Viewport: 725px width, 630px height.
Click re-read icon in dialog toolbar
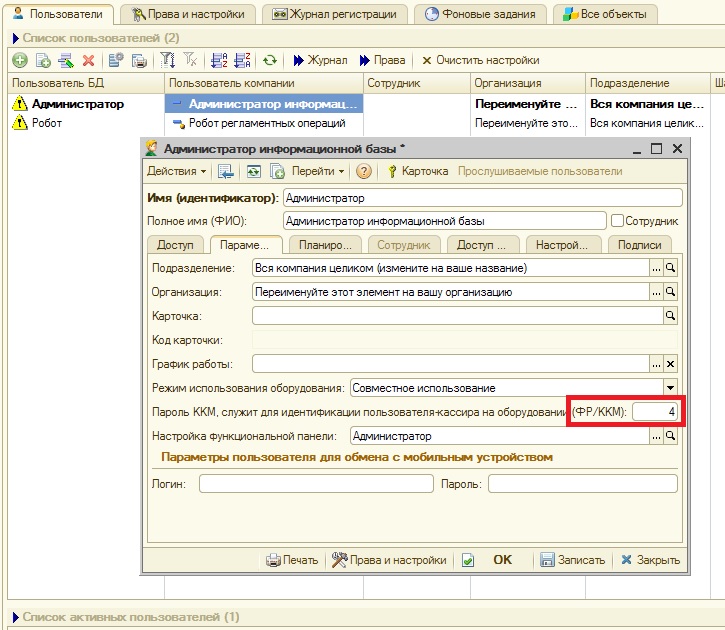pos(253,171)
